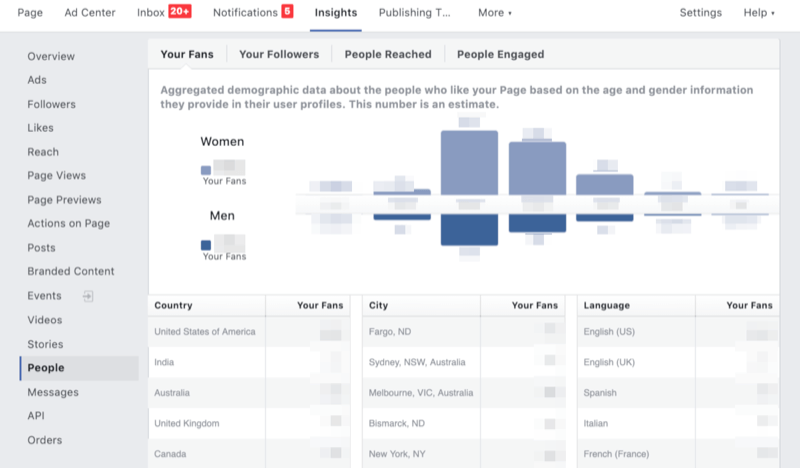Open Overview in the sidebar
The height and width of the screenshot is (468, 800).
[x=51, y=56]
